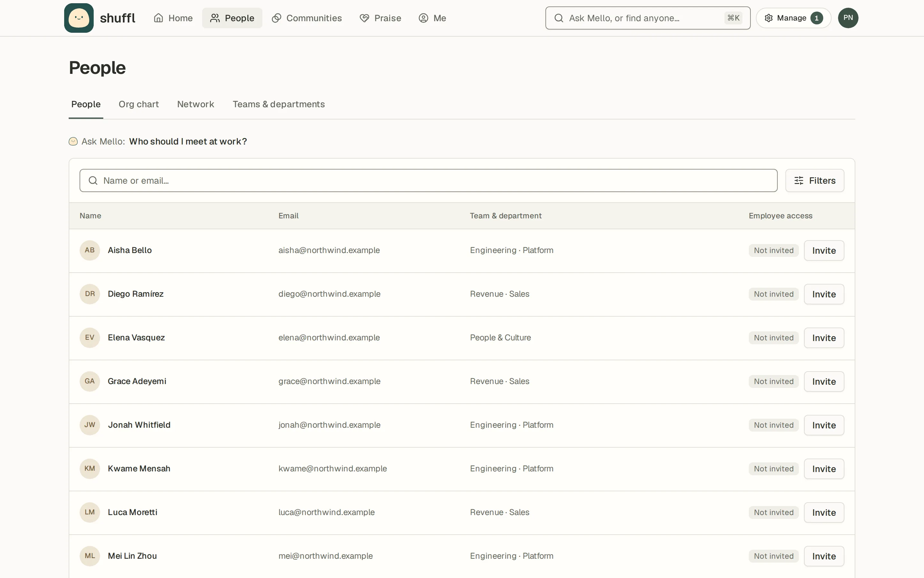Open the Communities section
This screenshot has width=924, height=578.
pyautogui.click(x=307, y=18)
